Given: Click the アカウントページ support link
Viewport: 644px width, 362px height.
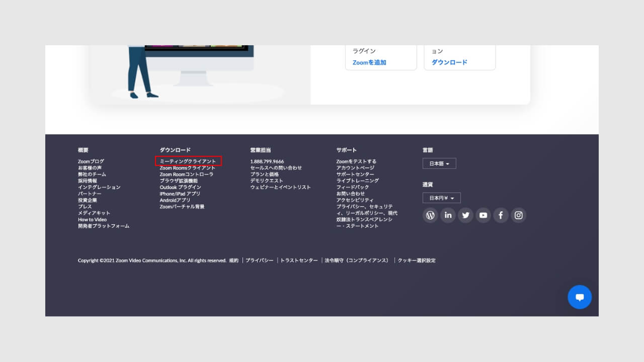Looking at the screenshot, I should pos(355,168).
